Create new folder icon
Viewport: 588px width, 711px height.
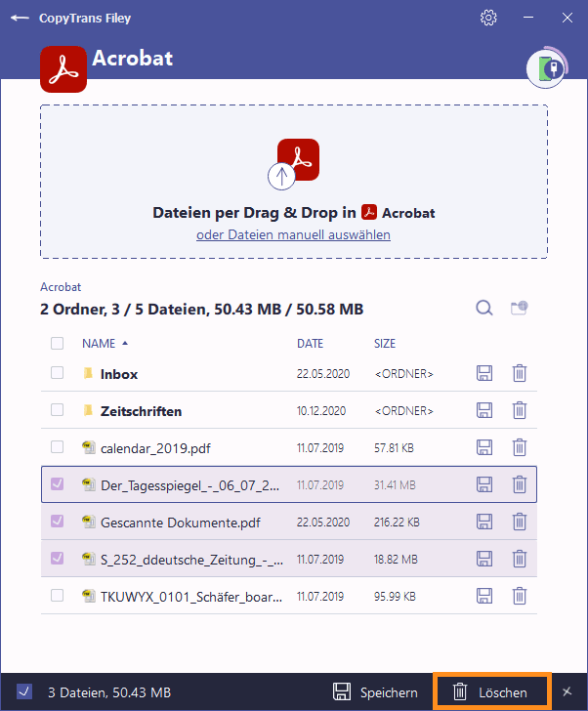coord(519,308)
